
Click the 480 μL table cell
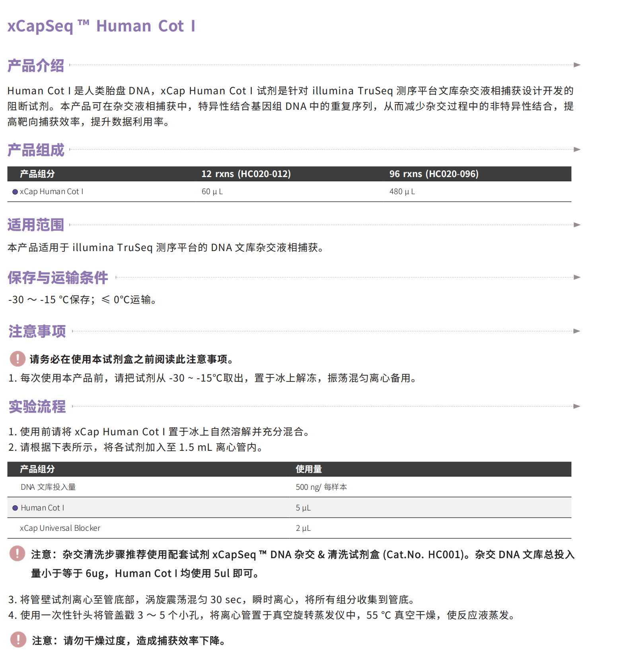coord(402,192)
